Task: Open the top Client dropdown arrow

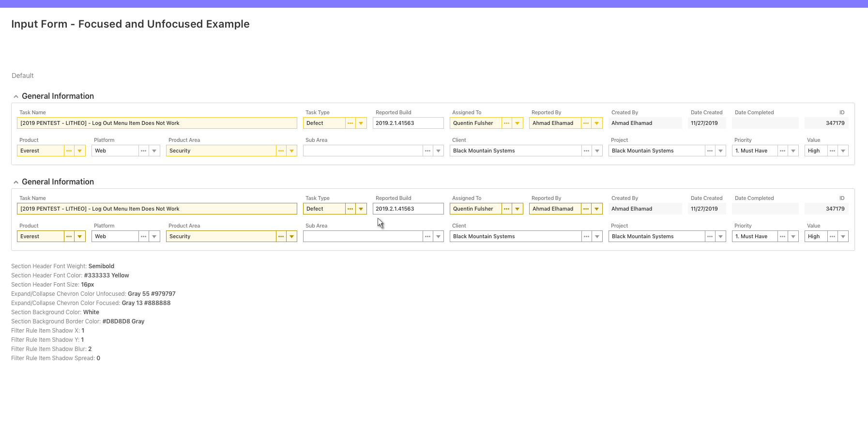Action: coord(597,151)
